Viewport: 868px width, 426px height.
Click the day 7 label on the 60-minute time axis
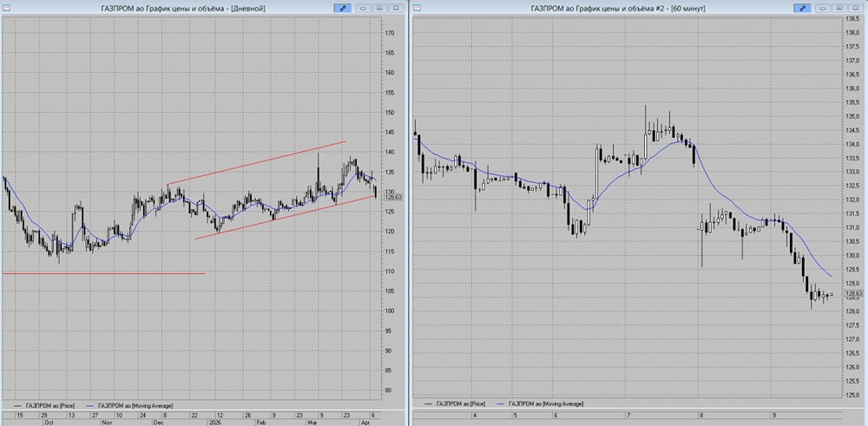(x=628, y=415)
